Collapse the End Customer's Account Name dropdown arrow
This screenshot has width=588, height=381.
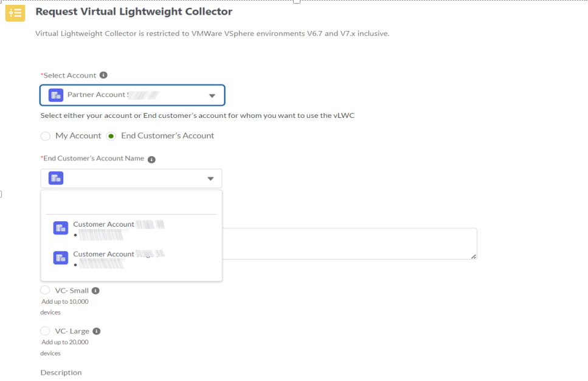[x=210, y=179]
